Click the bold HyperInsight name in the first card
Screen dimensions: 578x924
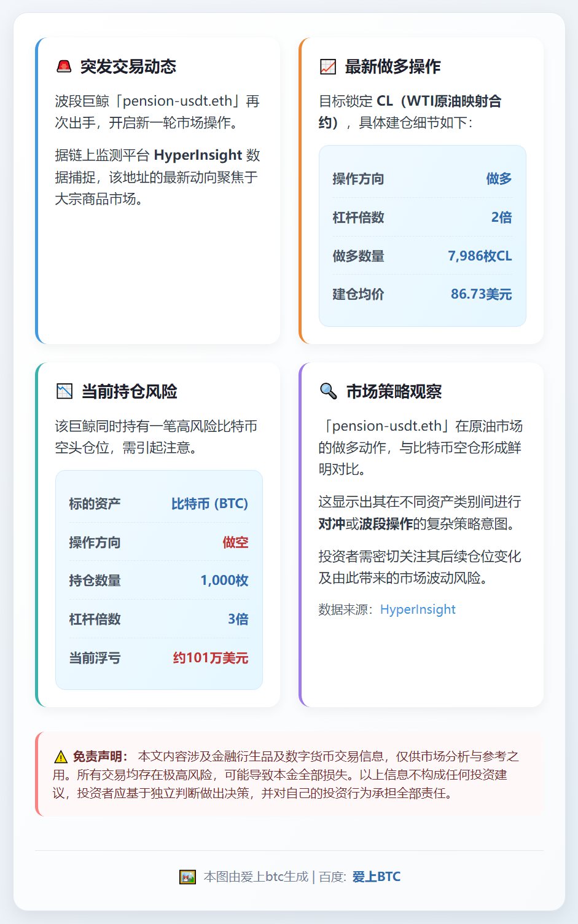tap(198, 155)
